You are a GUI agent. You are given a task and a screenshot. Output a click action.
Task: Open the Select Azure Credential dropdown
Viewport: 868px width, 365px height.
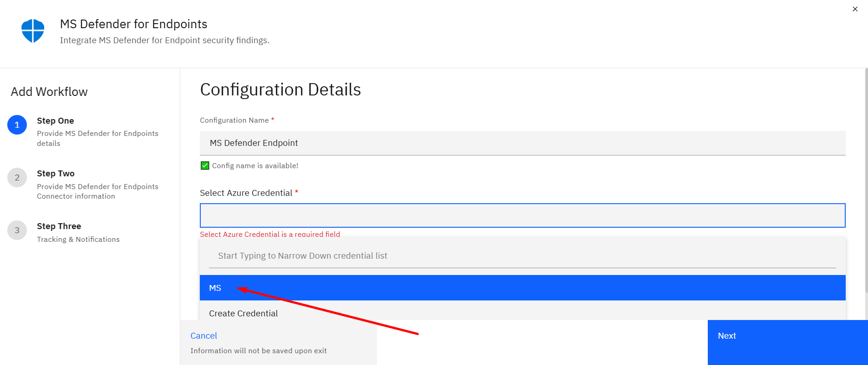pos(523,215)
